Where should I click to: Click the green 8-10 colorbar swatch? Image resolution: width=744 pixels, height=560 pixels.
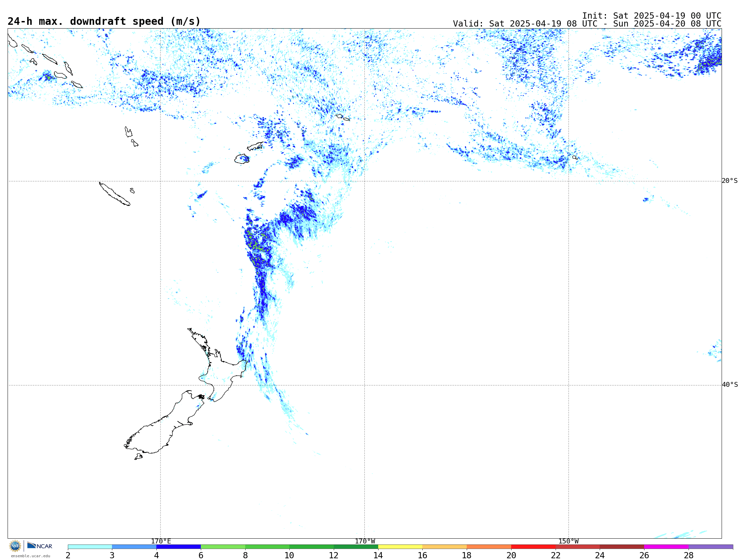[x=267, y=547]
